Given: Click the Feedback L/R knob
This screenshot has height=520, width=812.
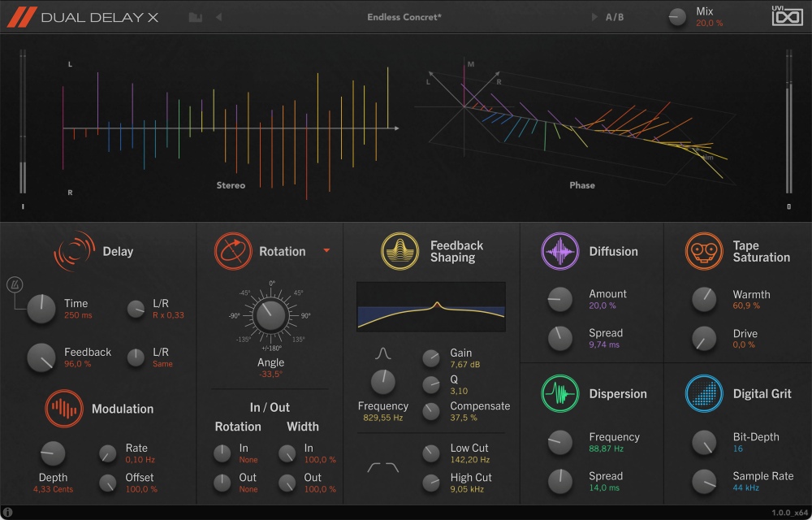Looking at the screenshot, I should [136, 357].
